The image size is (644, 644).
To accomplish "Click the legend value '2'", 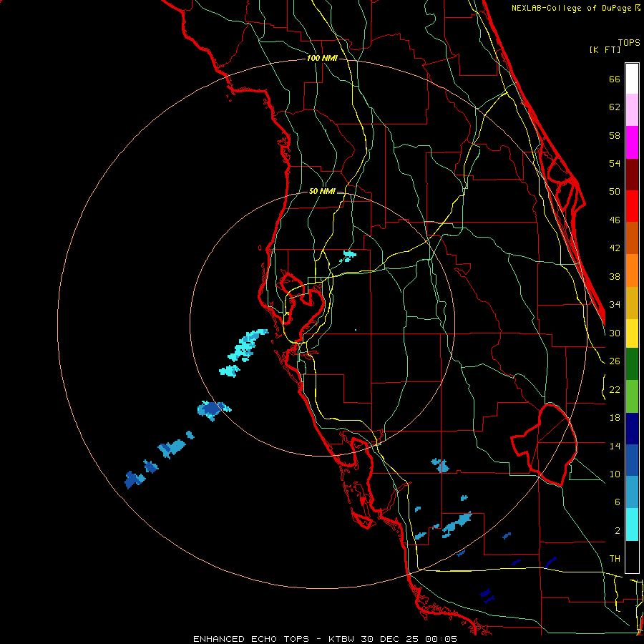I will pyautogui.click(x=618, y=531).
